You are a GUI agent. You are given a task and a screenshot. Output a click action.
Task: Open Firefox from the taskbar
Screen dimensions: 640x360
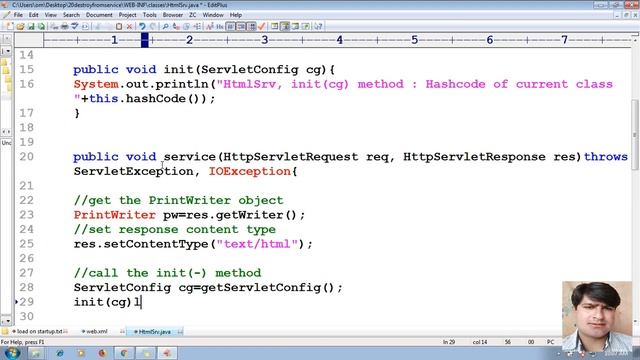pos(102,353)
